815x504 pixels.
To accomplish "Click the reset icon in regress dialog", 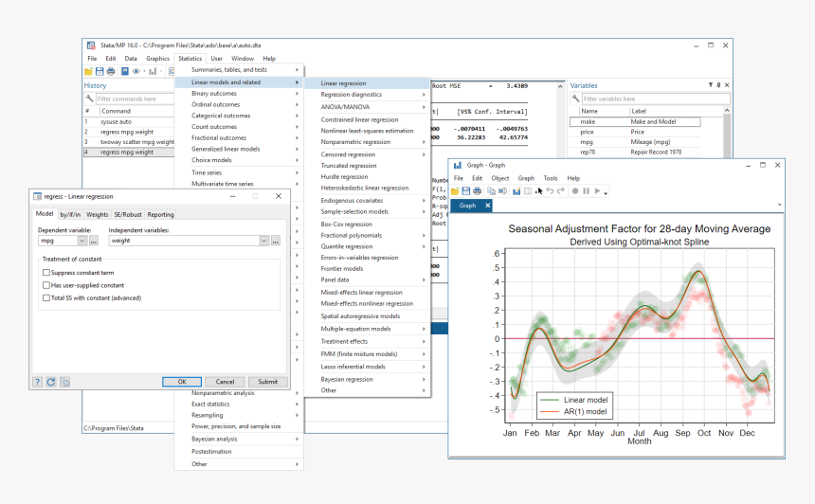I will click(51, 382).
